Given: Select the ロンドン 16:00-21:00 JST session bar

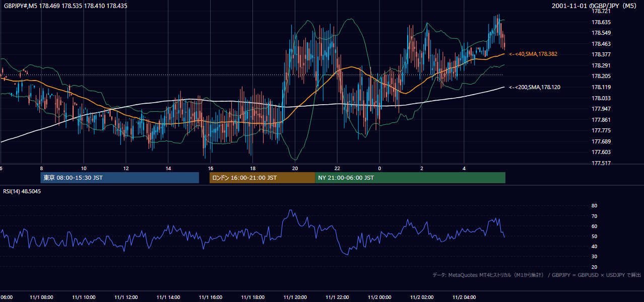Looking at the screenshot, I should (x=262, y=178).
